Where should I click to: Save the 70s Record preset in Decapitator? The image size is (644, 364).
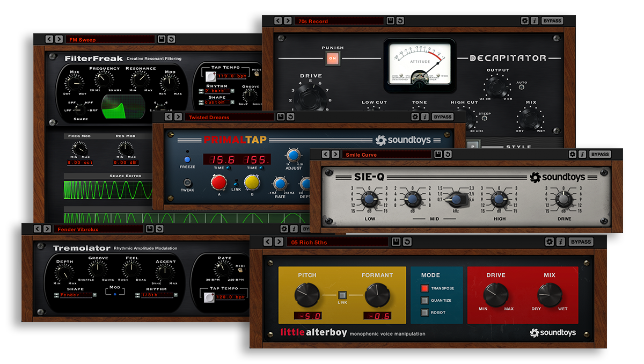click(391, 21)
